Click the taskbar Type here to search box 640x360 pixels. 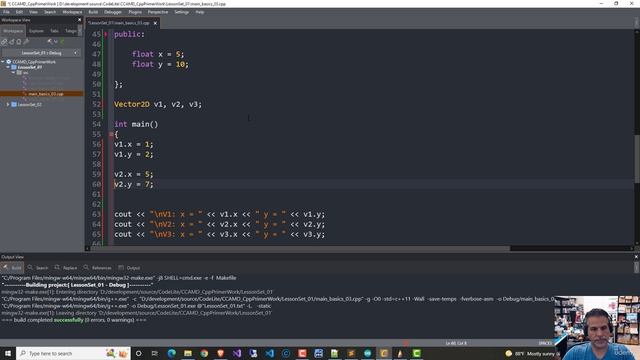click(73, 353)
